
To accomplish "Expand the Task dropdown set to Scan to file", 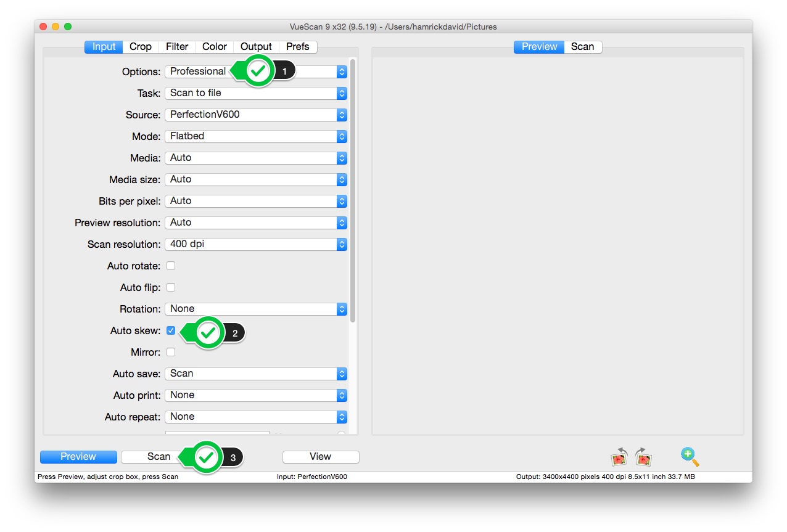I will pos(255,93).
